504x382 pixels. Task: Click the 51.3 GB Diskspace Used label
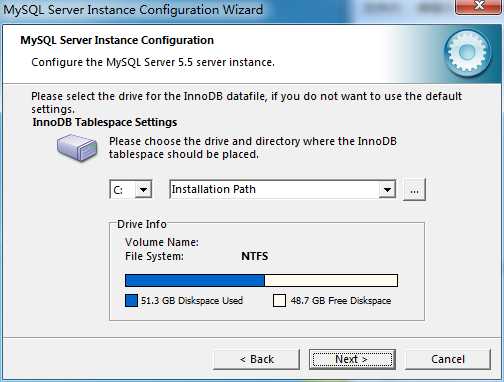(192, 301)
